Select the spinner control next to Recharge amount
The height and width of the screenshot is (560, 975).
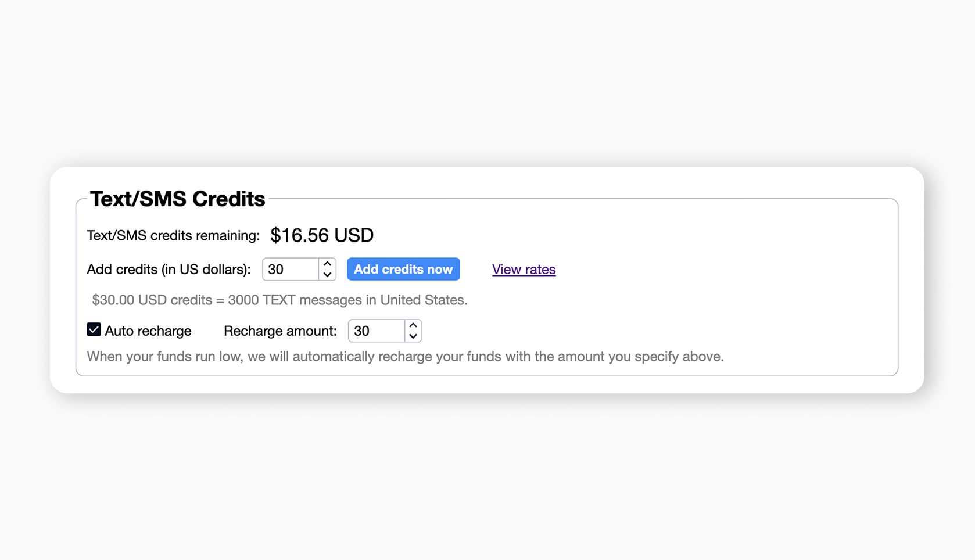413,331
